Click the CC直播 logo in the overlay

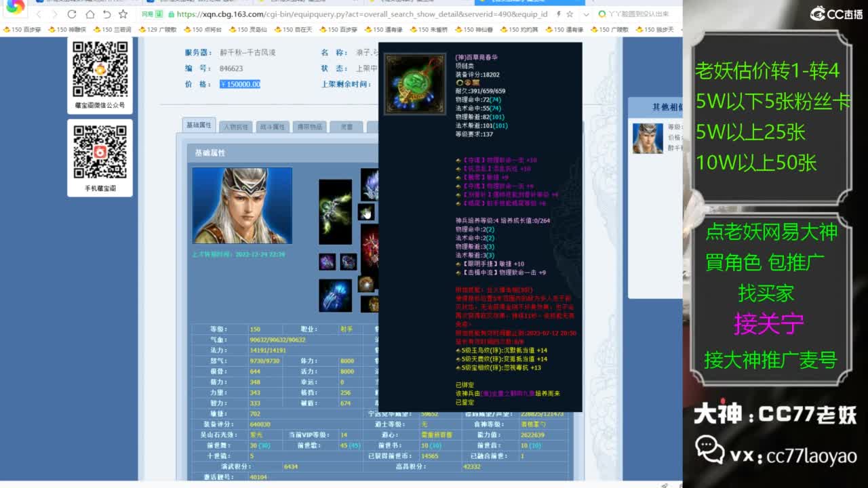click(x=837, y=14)
